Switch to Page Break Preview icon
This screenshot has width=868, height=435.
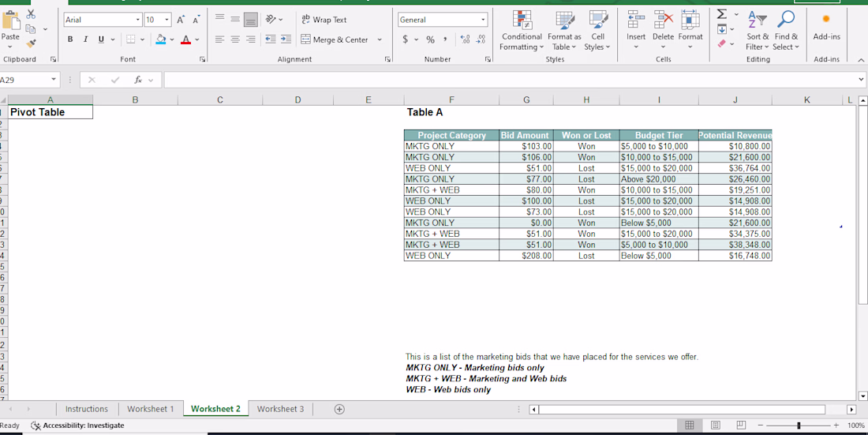[741, 426]
